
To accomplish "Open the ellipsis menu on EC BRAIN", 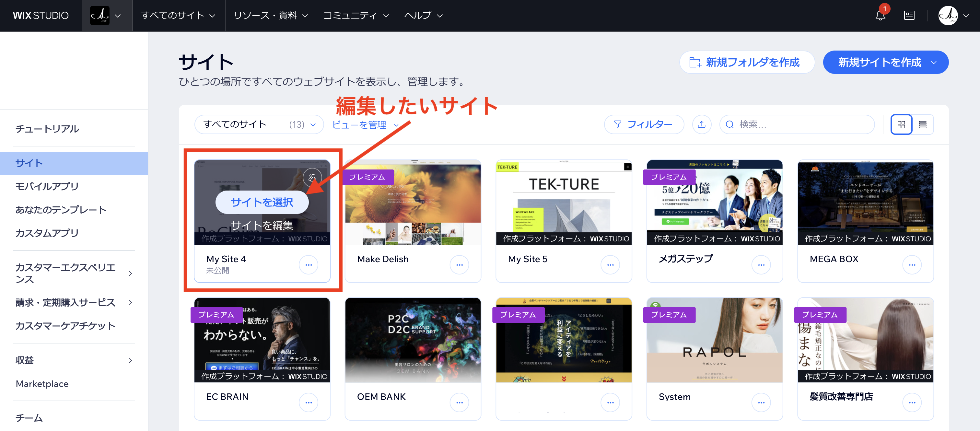I will point(309,402).
